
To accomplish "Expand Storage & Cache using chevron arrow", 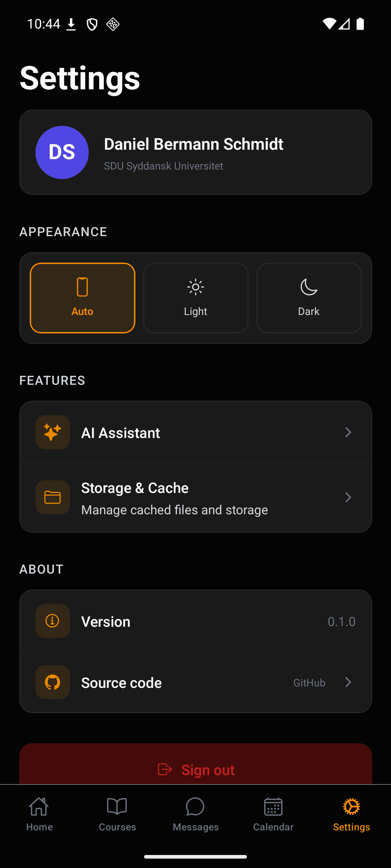I will [348, 497].
